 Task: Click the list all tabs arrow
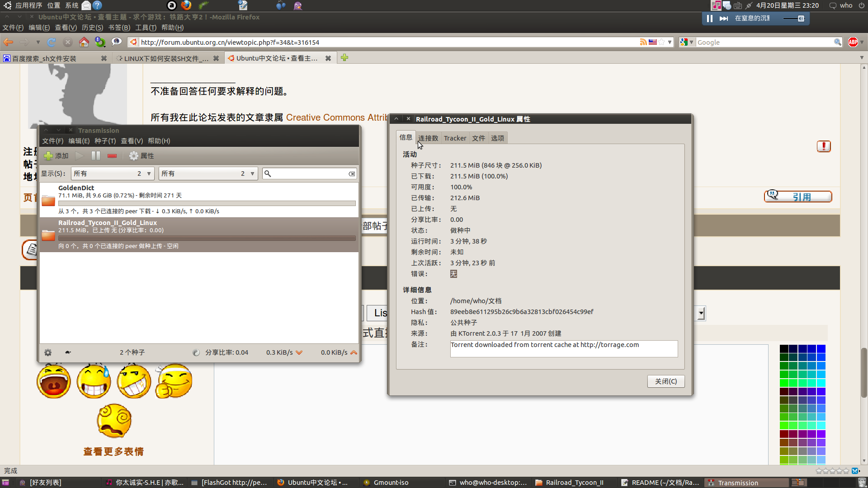coord(862,58)
